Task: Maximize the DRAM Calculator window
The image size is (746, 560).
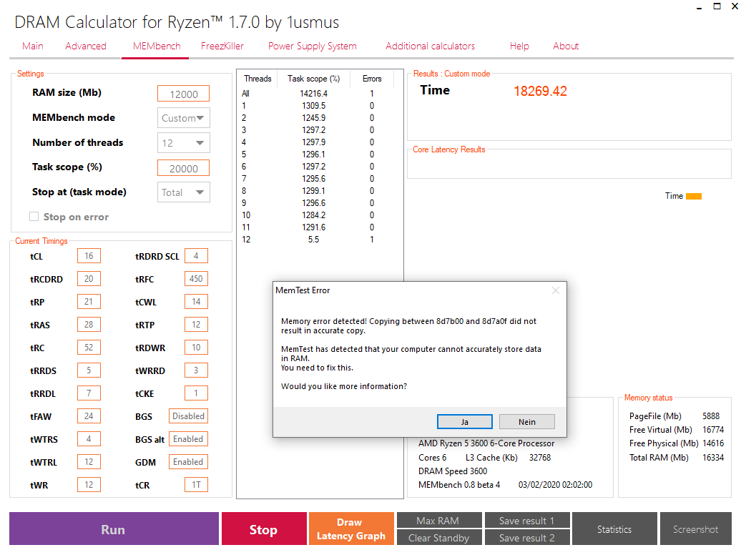Action: [x=717, y=6]
